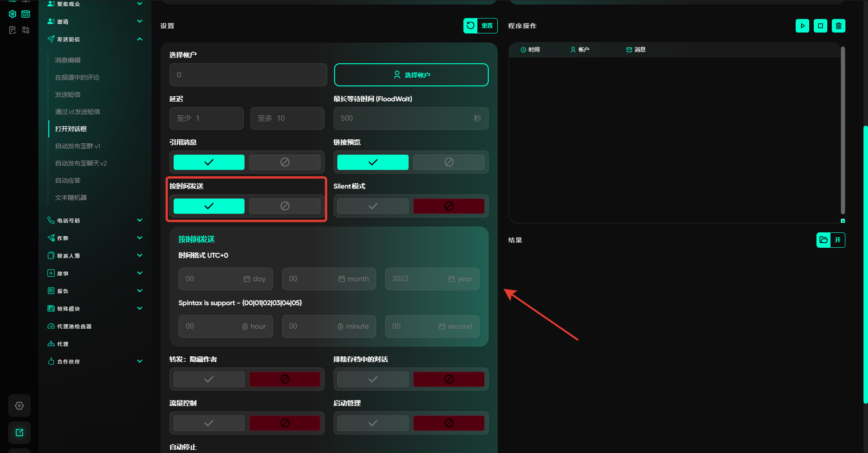Click the play button to start program
Image resolution: width=868 pixels, height=453 pixels.
click(802, 26)
